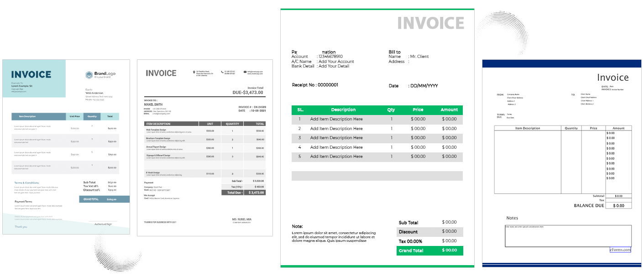Click the green 'SL.' column header
644x277 pixels.
click(300, 110)
